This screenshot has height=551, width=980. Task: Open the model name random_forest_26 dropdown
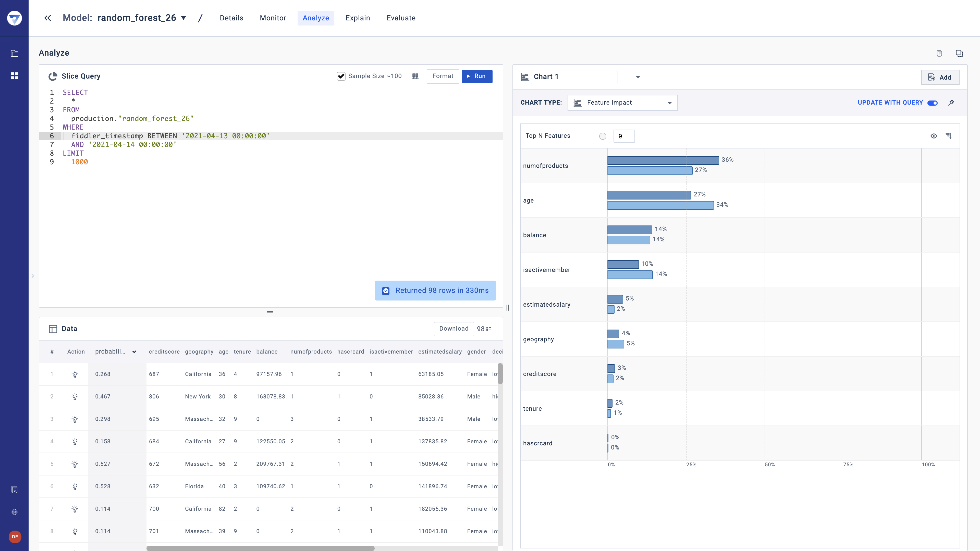click(x=183, y=18)
